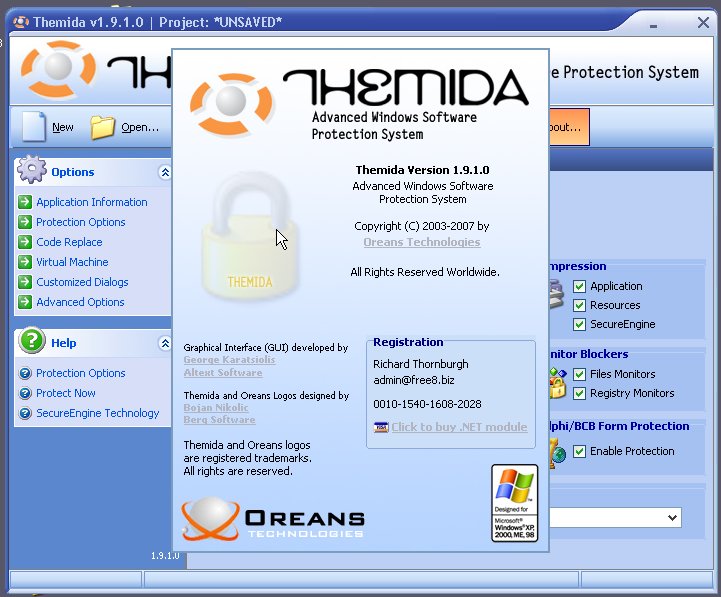Minimize the Themida window

[x=653, y=26]
